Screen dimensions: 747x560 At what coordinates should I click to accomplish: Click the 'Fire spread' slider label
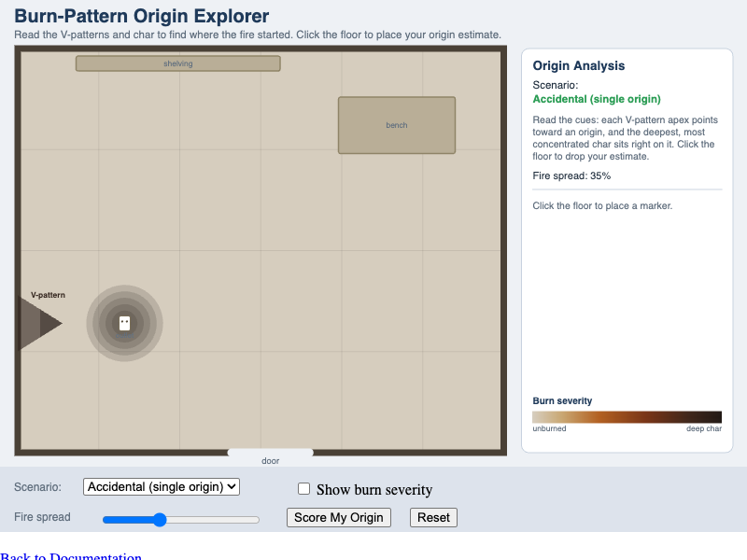42,517
